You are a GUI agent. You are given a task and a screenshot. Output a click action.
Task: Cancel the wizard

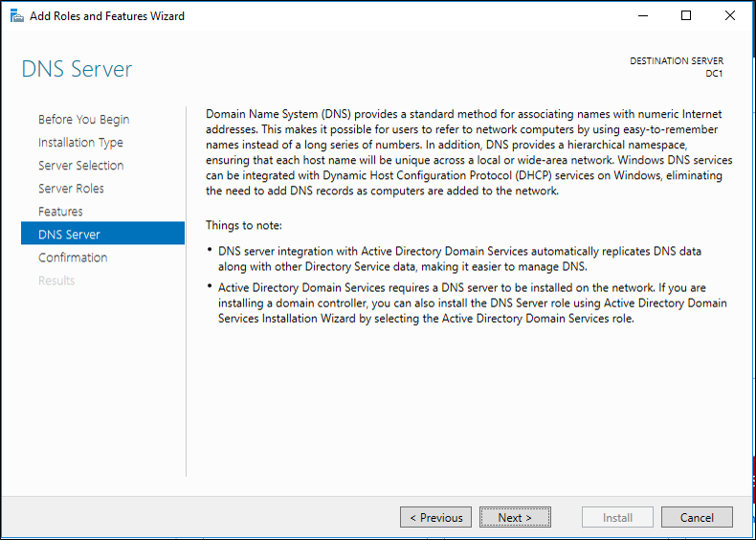[697, 517]
